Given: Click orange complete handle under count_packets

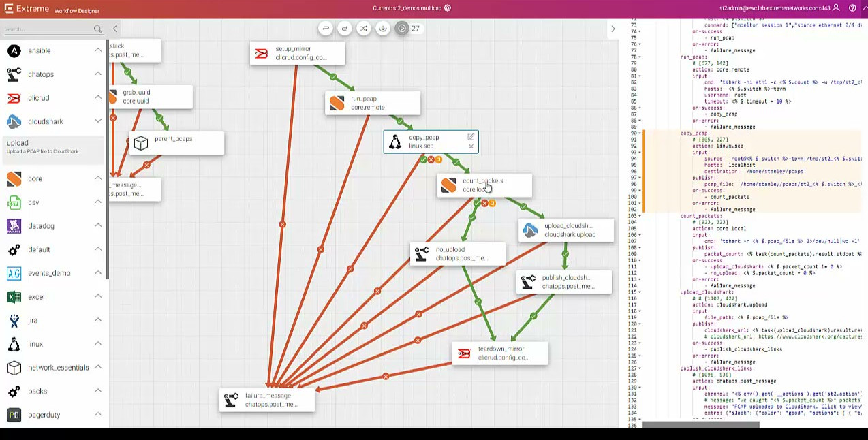Looking at the screenshot, I should (x=492, y=203).
